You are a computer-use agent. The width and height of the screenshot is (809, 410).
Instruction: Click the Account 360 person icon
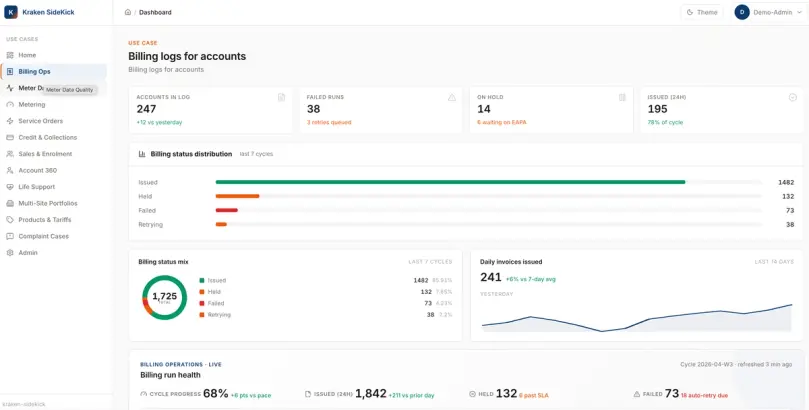pyautogui.click(x=10, y=170)
